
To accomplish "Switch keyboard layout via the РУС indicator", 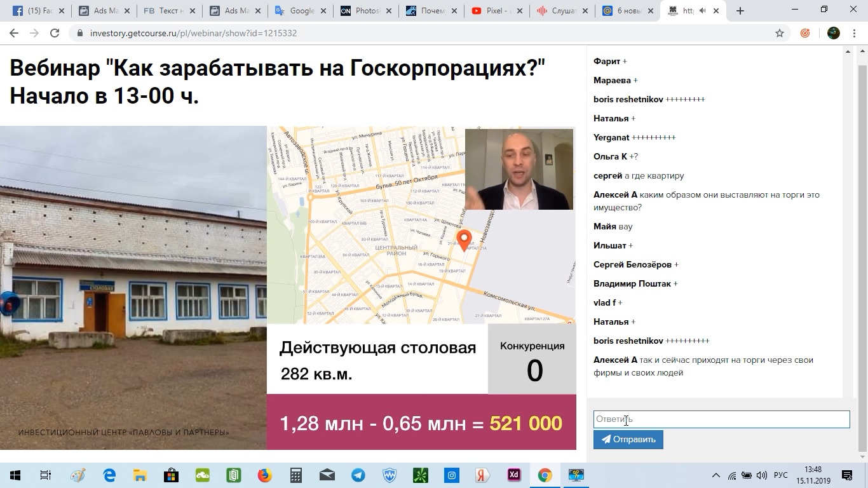I will 780,475.
